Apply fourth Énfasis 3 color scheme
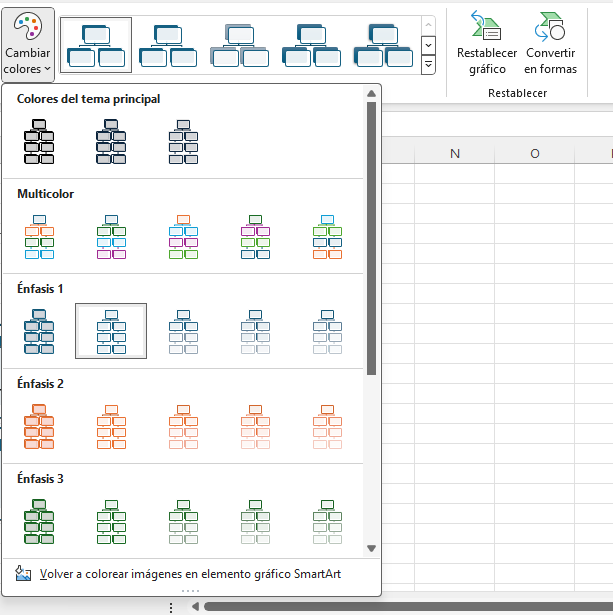Screen dimensions: 613x615 tap(255, 522)
